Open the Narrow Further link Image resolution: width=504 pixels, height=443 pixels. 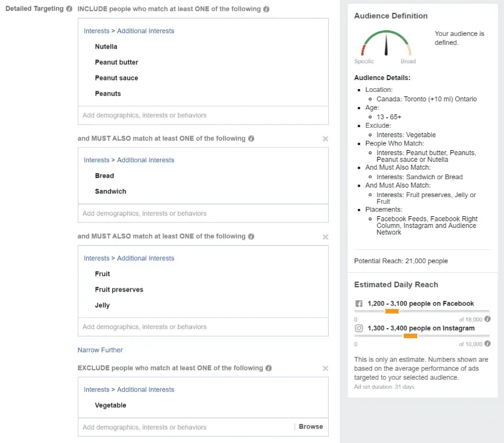pos(100,349)
